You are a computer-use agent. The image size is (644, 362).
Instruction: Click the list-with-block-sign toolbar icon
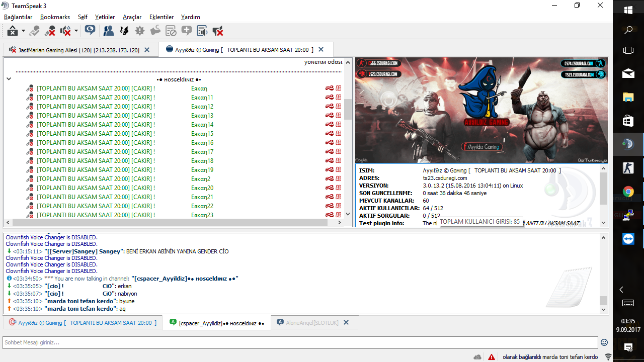click(171, 31)
